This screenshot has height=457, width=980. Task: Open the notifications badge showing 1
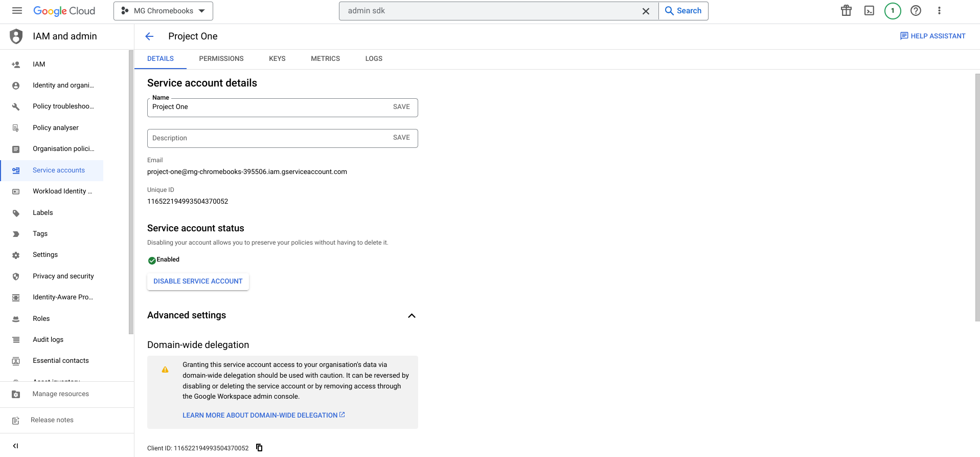(893, 11)
